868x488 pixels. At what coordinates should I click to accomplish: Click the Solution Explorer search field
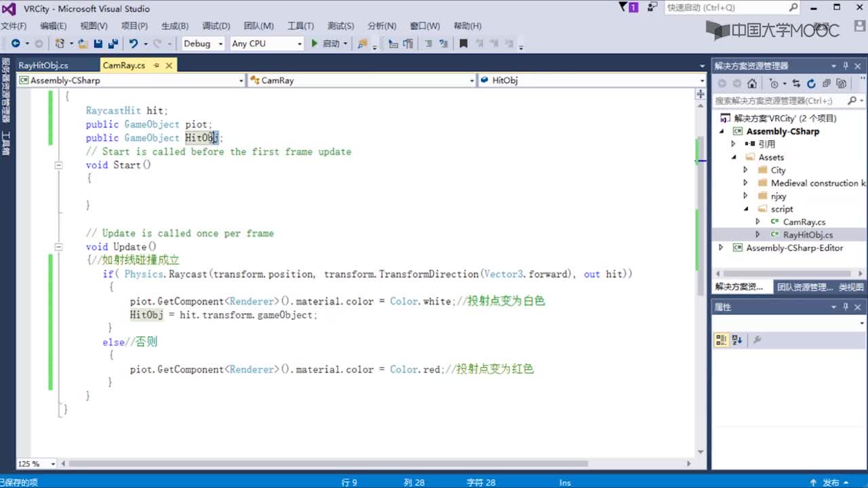[x=780, y=100]
